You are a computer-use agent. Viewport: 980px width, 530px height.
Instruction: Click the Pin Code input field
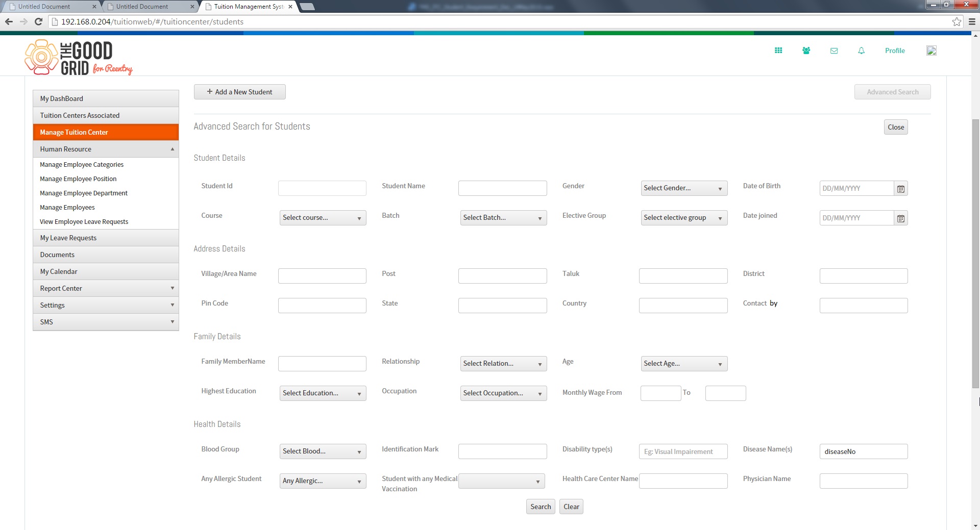(322, 306)
